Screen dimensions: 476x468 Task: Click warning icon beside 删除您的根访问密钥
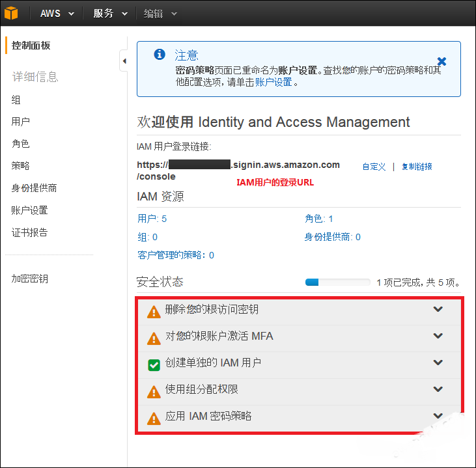point(154,312)
